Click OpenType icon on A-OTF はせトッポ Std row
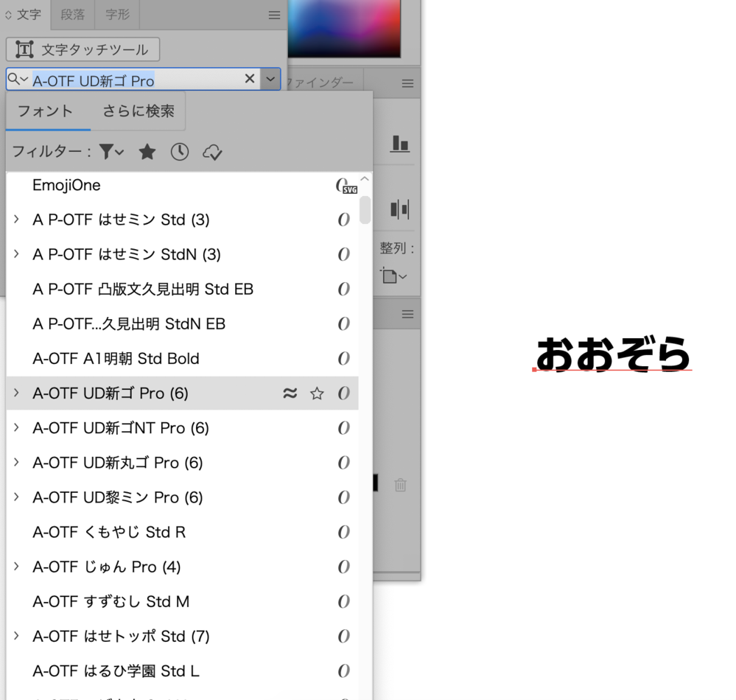 [x=343, y=637]
